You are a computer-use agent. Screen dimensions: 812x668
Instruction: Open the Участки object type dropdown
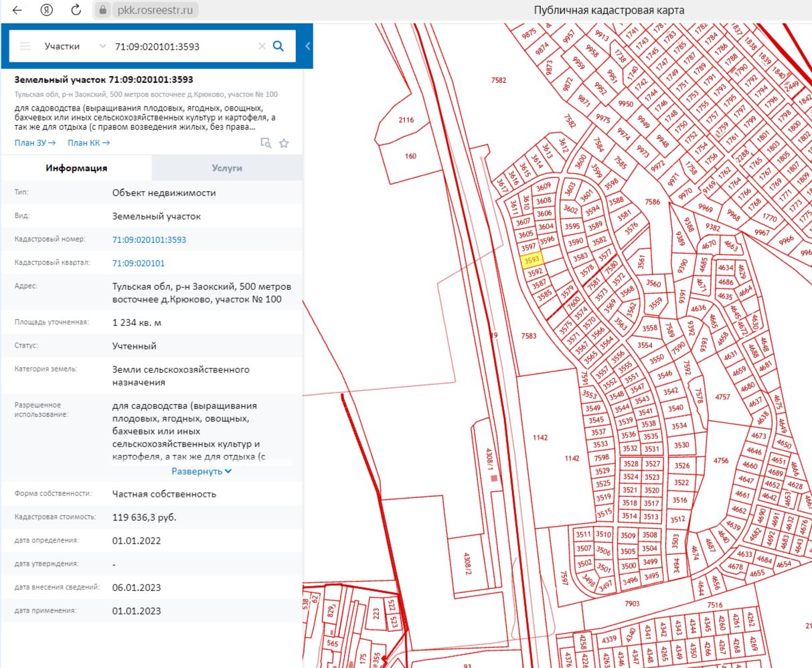tap(75, 46)
